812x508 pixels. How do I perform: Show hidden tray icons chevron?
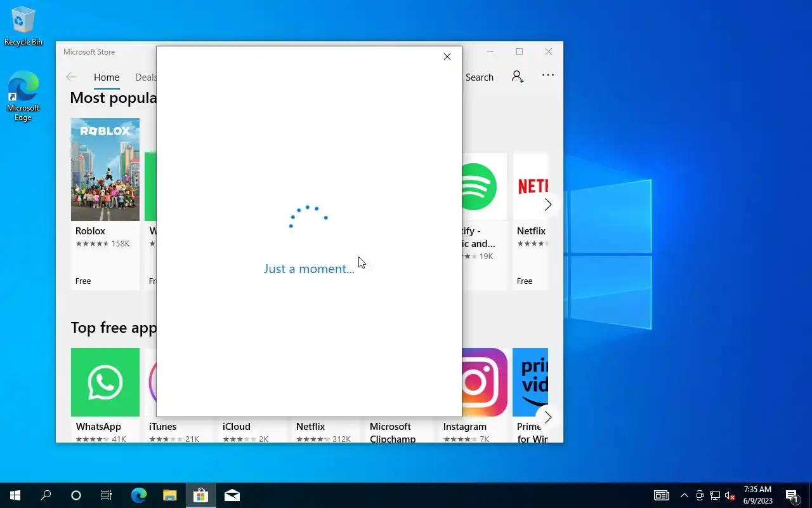pyautogui.click(x=684, y=495)
